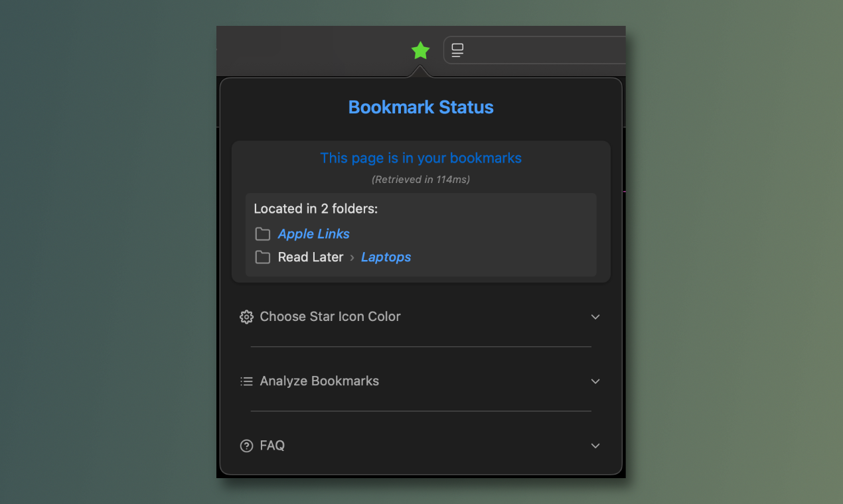Click the 'Retrieved in 114ms' timing text
The width and height of the screenshot is (843, 504).
(420, 179)
